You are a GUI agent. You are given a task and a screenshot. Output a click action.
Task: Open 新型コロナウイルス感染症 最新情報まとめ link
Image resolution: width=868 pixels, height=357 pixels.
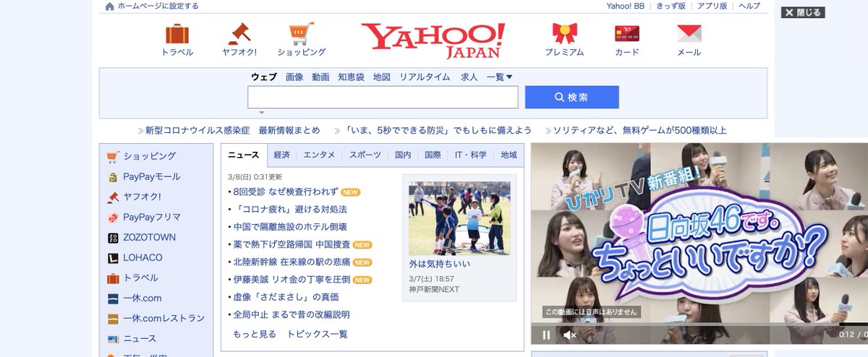(232, 131)
